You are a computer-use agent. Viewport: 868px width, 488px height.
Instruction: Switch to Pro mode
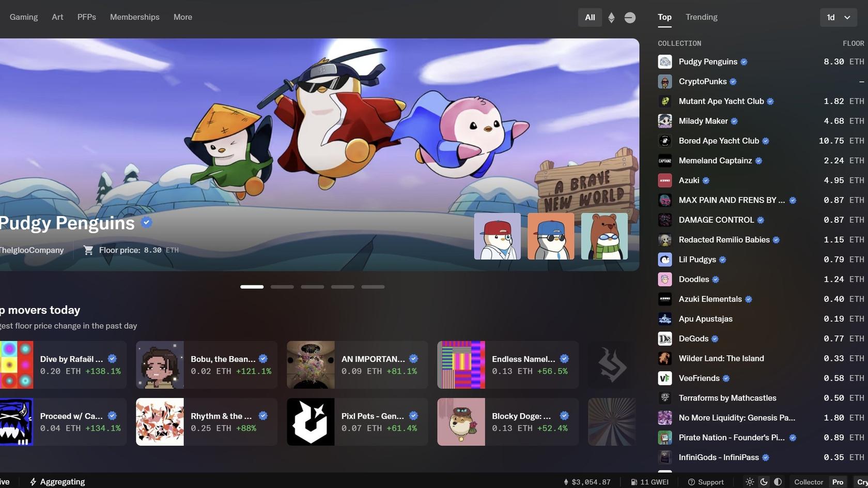838,482
